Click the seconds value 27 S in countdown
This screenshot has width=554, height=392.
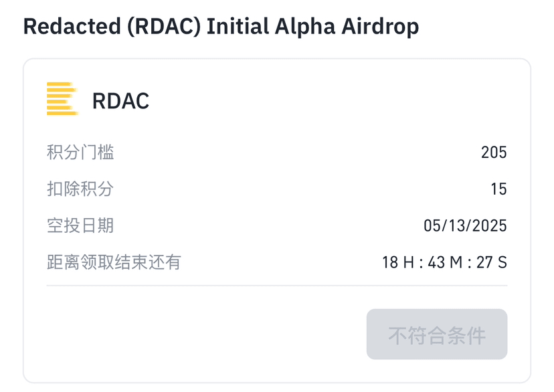click(492, 262)
